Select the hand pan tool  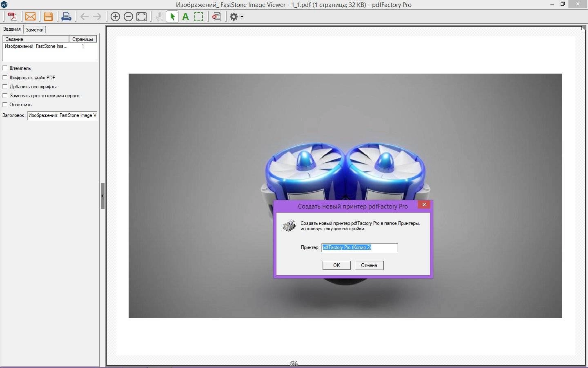[160, 17]
